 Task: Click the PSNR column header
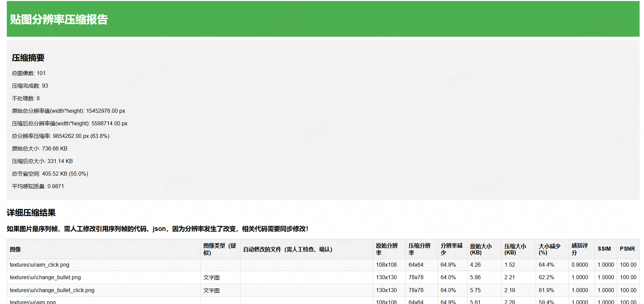[x=627, y=249]
